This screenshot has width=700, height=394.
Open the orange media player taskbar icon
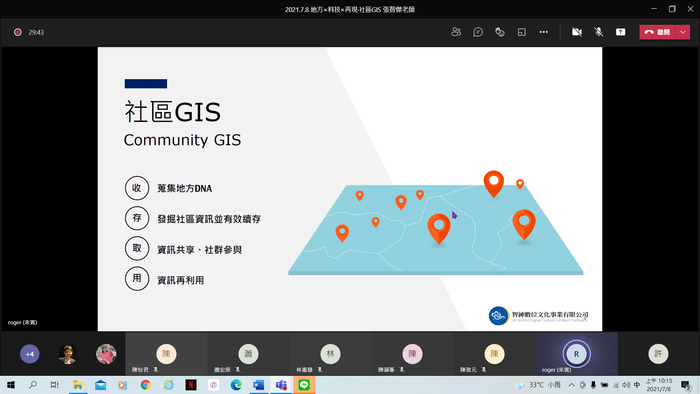(122, 385)
